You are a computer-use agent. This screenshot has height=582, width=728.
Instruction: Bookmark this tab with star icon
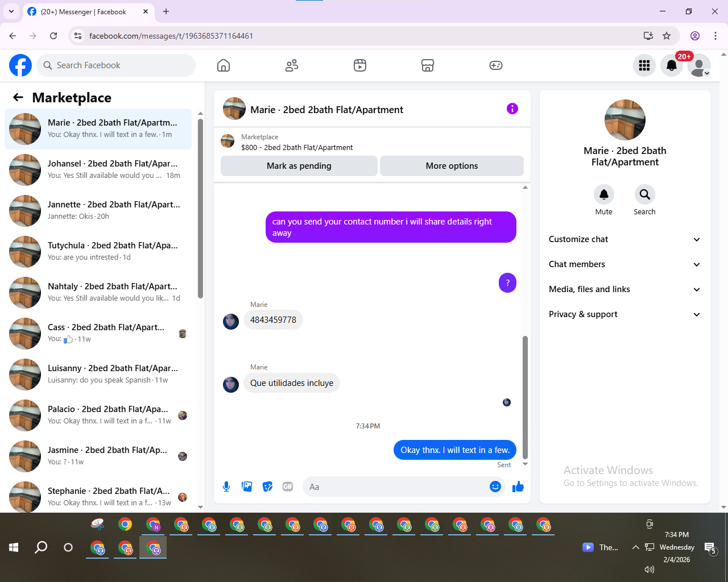coord(667,36)
